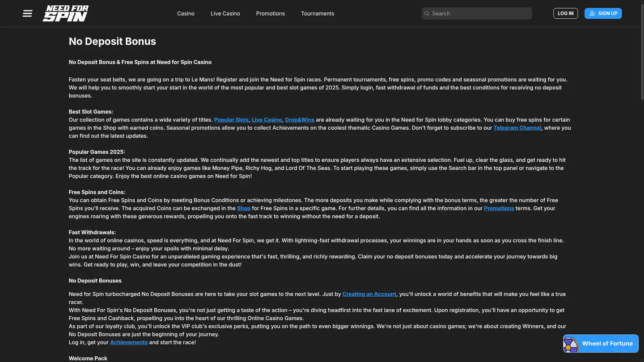Open the Achievements link

[129, 342]
